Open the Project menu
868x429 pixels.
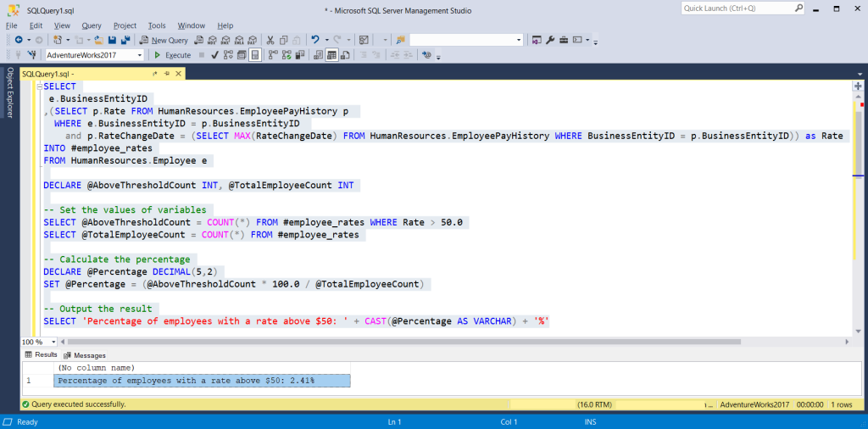125,25
